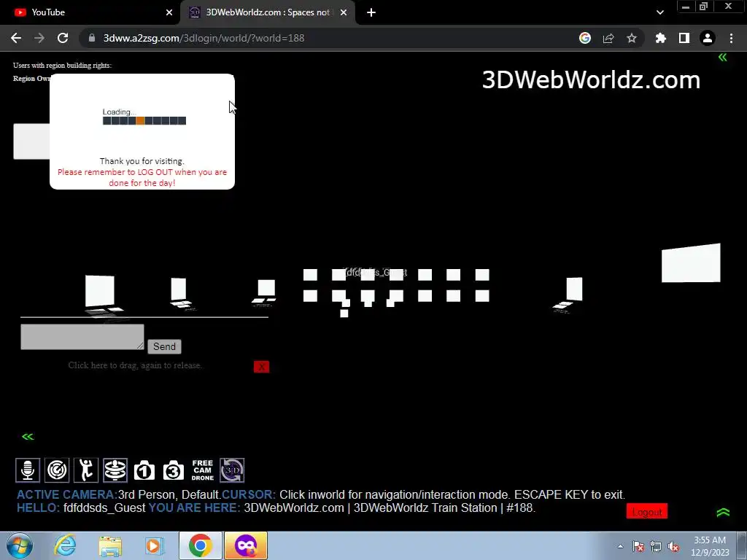The width and height of the screenshot is (747, 560).
Task: Close the YouTube tab
Action: pyautogui.click(x=169, y=12)
